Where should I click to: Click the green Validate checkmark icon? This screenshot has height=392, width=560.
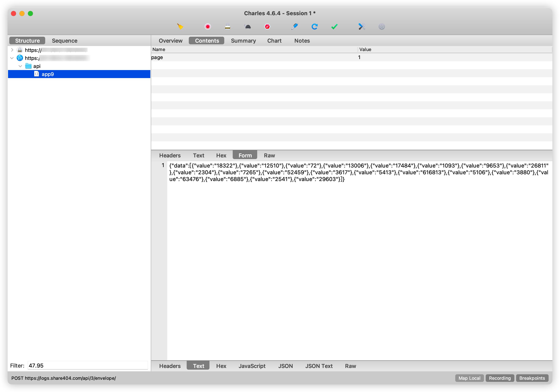click(x=334, y=27)
